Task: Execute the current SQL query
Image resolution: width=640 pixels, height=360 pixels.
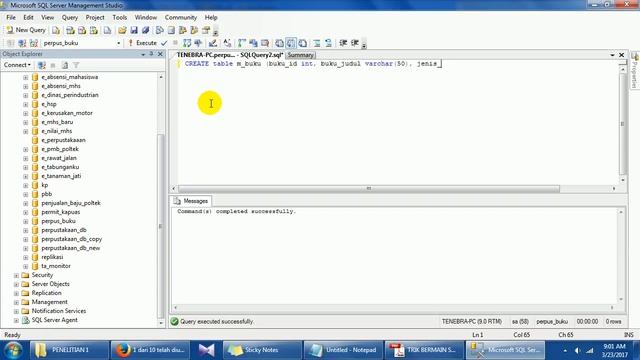Action: click(142, 43)
